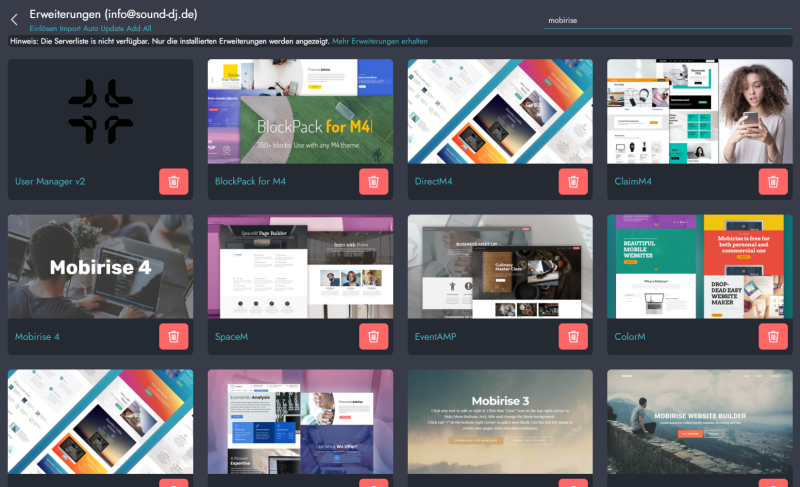Open the User Manager v2 thumbnail

tap(101, 111)
